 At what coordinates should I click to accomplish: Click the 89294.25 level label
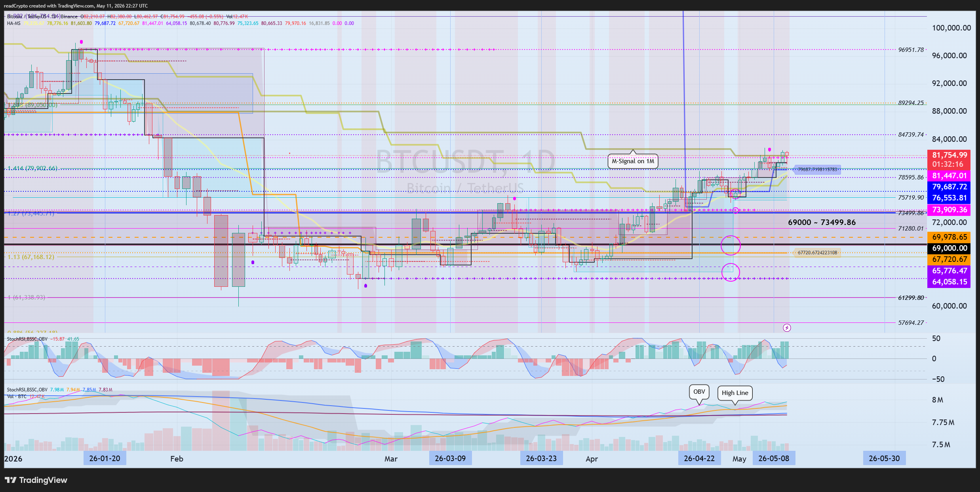click(911, 103)
